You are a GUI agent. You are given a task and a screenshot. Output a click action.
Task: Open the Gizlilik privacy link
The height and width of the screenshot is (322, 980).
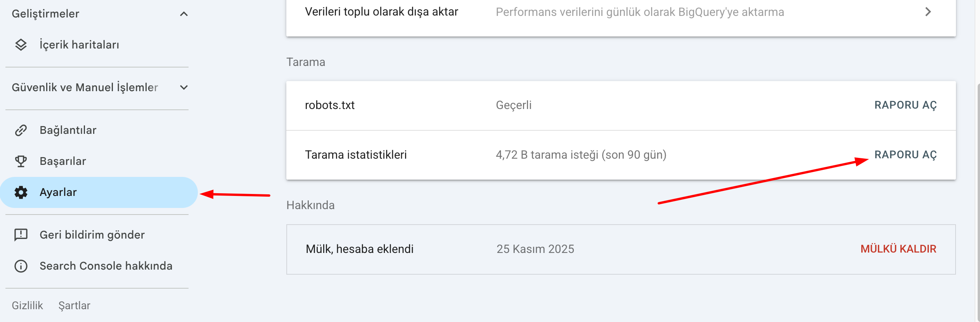point(27,306)
